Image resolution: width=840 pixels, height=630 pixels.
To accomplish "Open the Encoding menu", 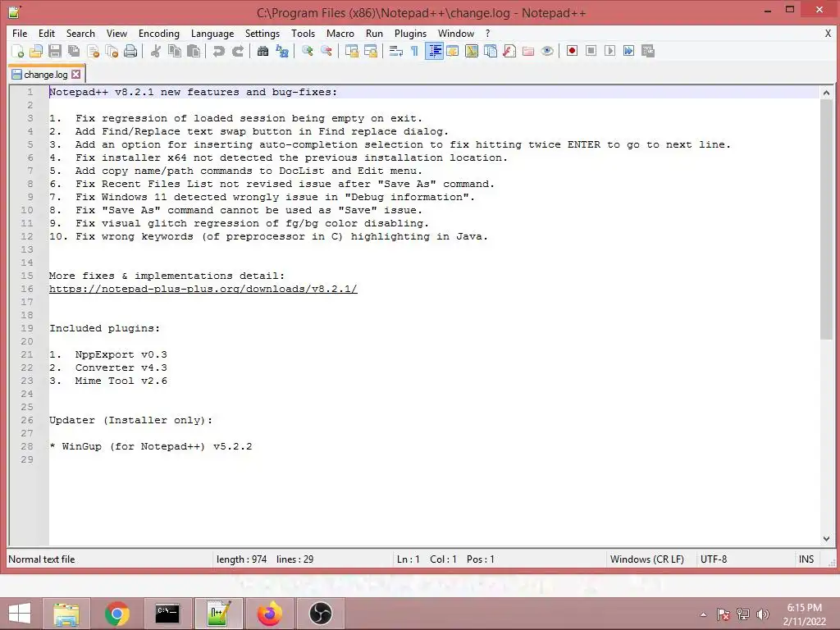I will (x=159, y=33).
